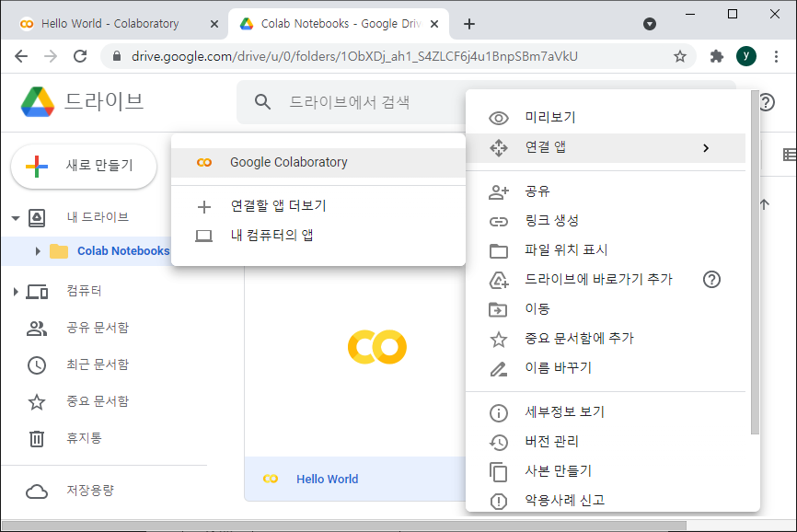Click the 새로 만들기 button

(x=84, y=167)
